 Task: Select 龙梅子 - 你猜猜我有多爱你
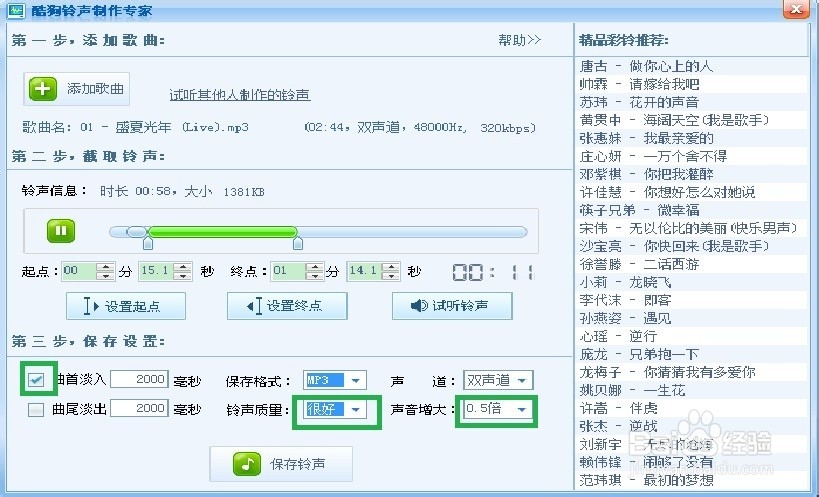click(x=691, y=373)
